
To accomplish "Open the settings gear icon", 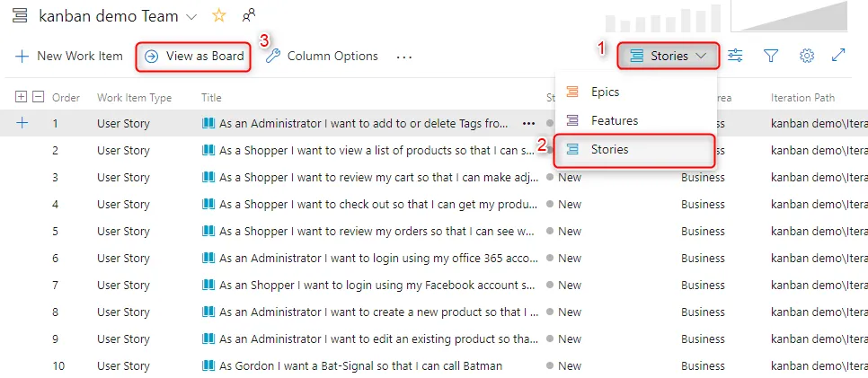I will pos(806,56).
